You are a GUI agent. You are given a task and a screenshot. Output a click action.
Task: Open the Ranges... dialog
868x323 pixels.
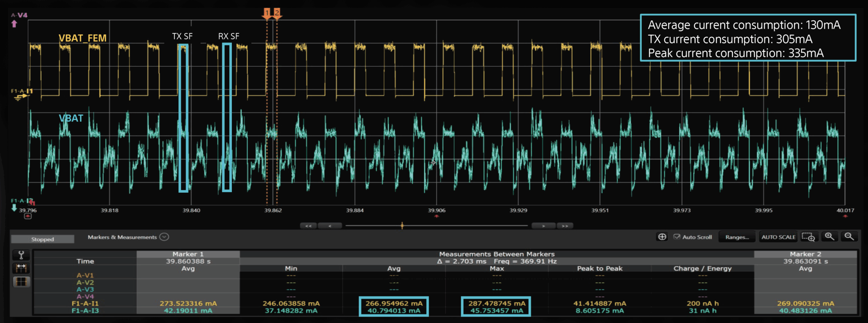[x=737, y=237]
